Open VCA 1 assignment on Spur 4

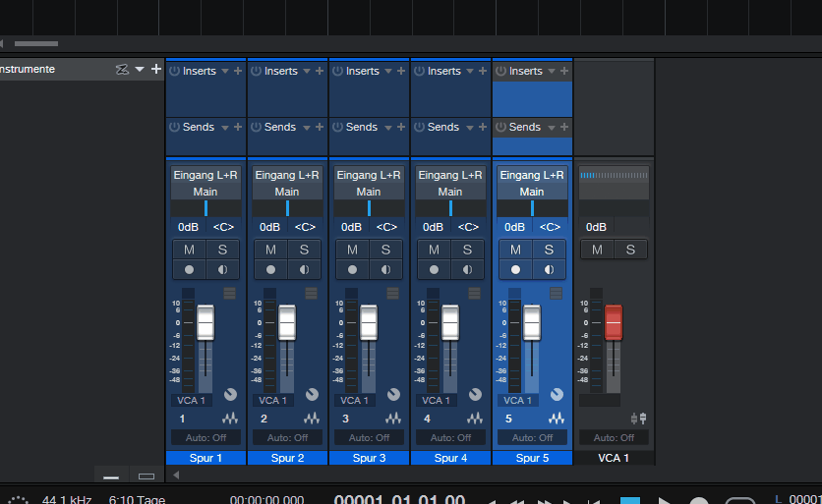pos(436,400)
